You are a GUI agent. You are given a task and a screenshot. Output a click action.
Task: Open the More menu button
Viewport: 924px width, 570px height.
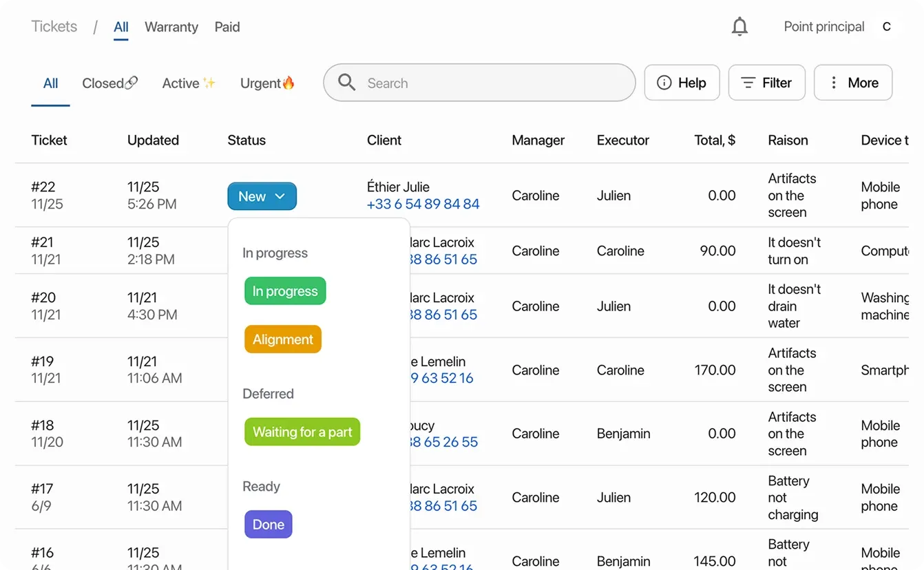pyautogui.click(x=853, y=83)
